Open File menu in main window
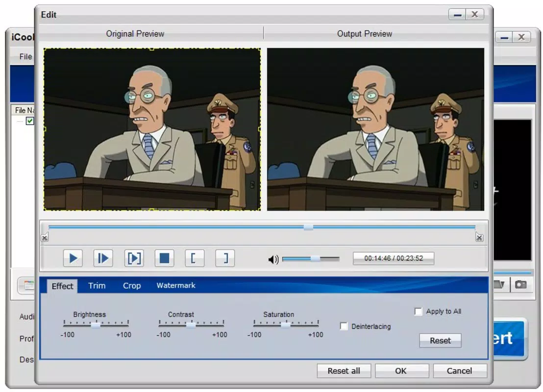The height and width of the screenshot is (392, 543). pos(25,56)
